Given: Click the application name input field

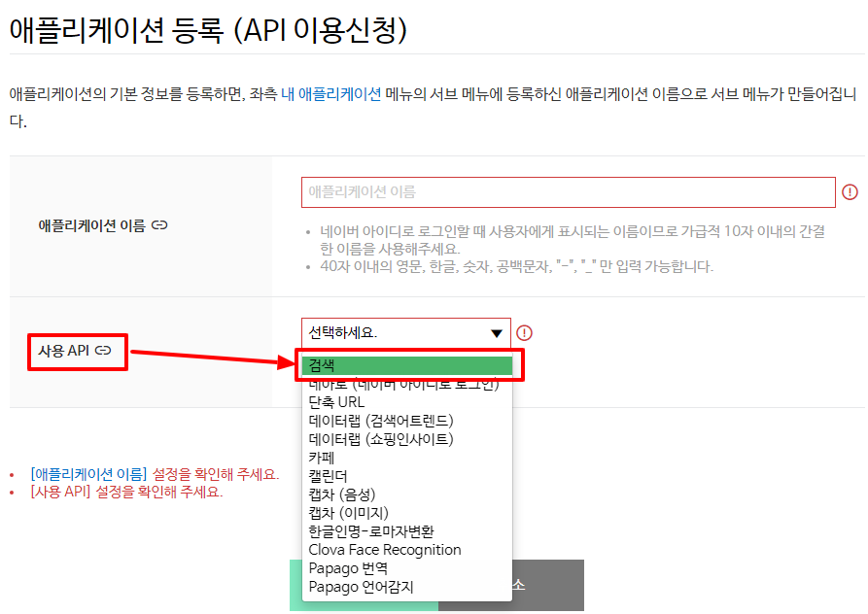Looking at the screenshot, I should click(x=568, y=192).
